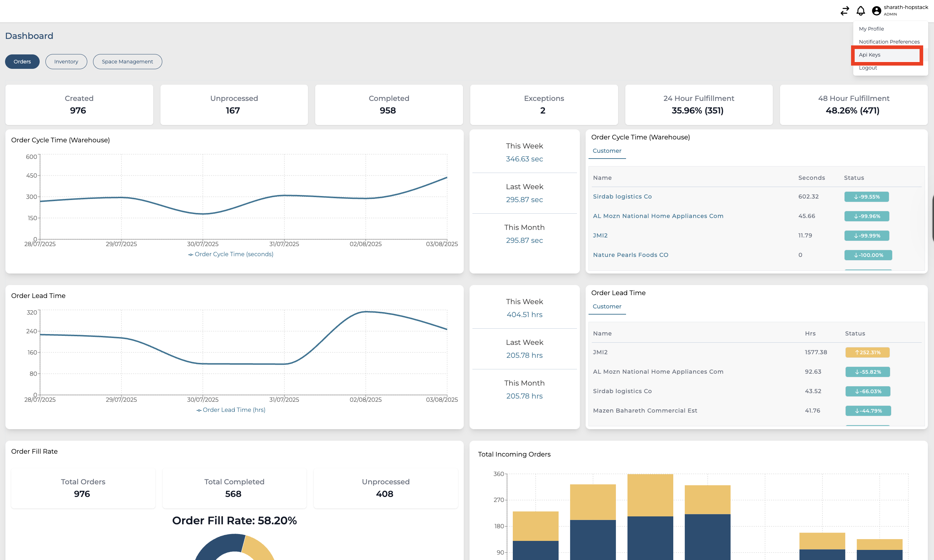Open the notifications bell icon
Screen dimensions: 934x560
tap(860, 11)
